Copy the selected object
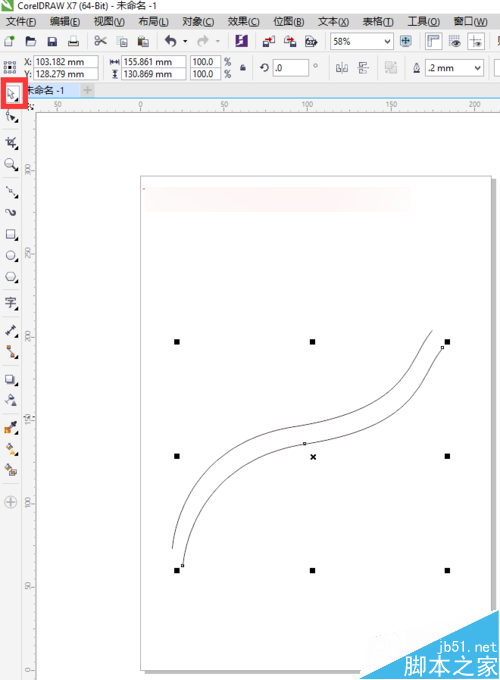The width and height of the screenshot is (500, 680). [x=122, y=42]
